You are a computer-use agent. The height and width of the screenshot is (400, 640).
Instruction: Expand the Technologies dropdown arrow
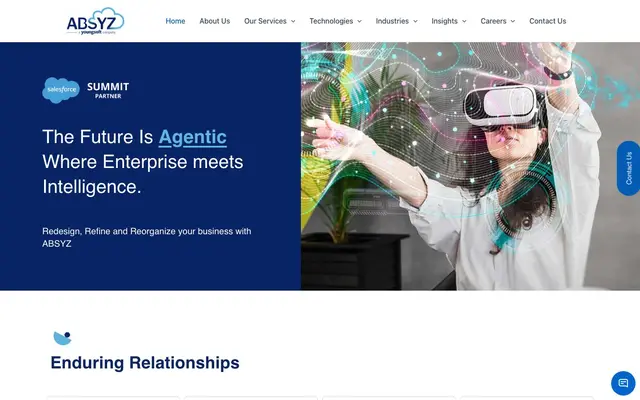[359, 21]
